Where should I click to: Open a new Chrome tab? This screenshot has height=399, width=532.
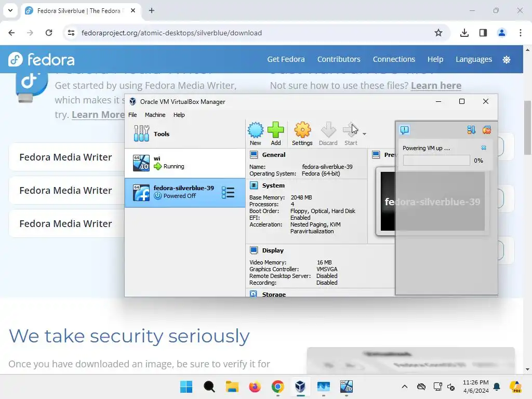point(152,10)
